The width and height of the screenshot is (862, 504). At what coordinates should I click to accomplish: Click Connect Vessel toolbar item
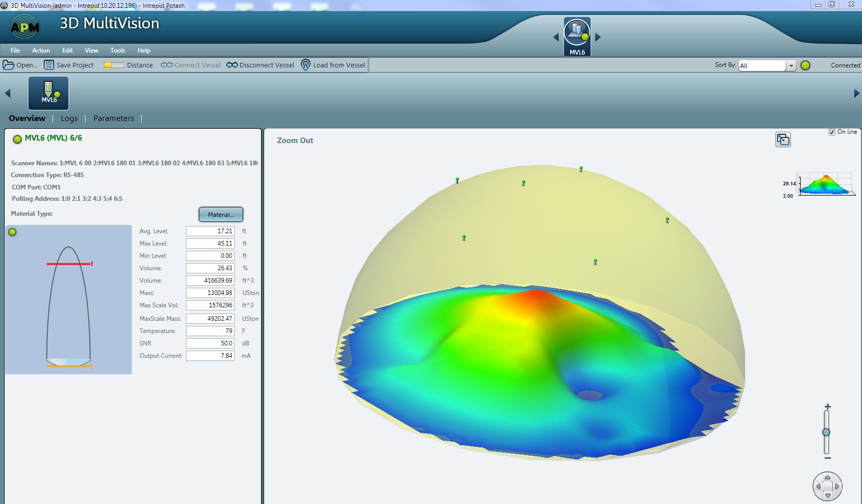point(191,65)
